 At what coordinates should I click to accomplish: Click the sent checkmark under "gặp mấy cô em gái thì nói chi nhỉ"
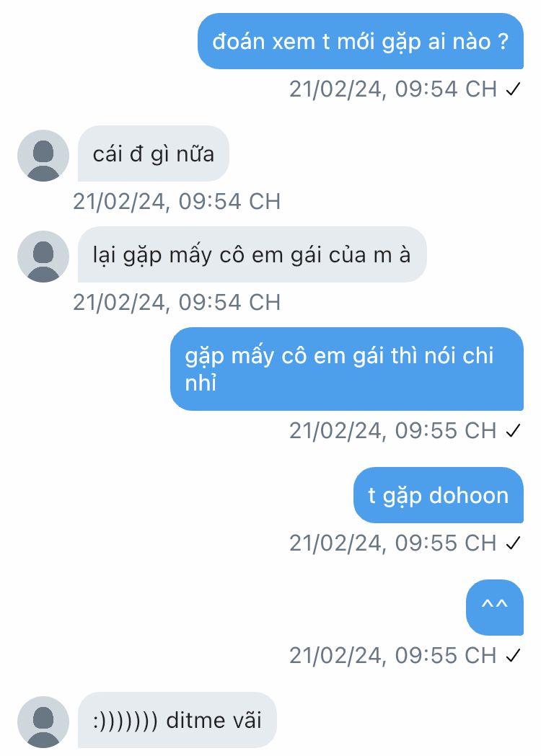[514, 431]
